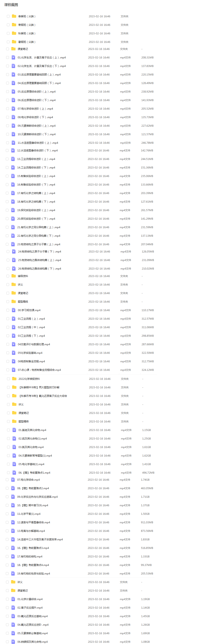Check the box next to 03工业流程（下）.mp4
205x644 pixels.
pyautogui.click(x=8, y=336)
